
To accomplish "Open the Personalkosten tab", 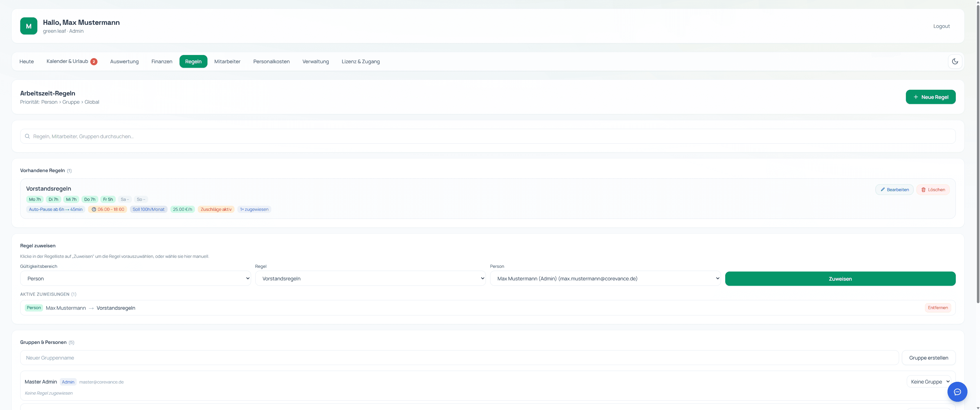I will (271, 62).
